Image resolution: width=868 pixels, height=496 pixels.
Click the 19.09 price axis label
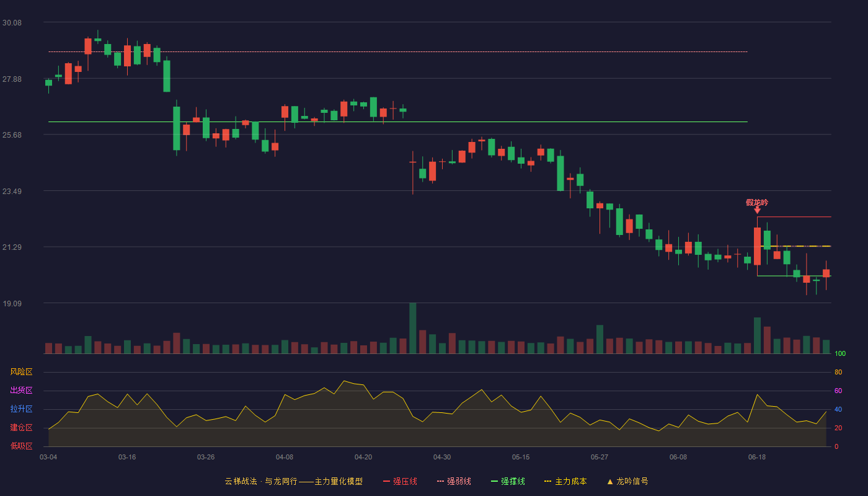tap(12, 304)
